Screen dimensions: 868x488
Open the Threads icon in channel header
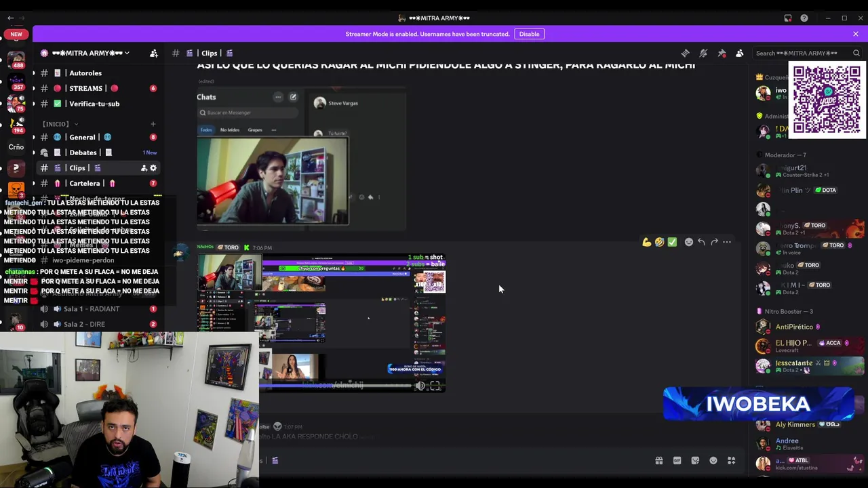[685, 53]
